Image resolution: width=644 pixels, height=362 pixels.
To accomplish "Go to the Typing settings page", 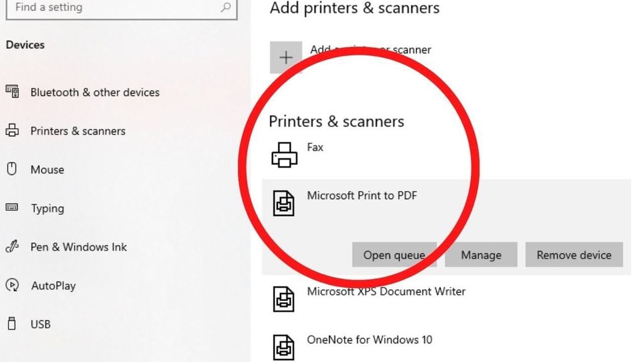I will coord(47,208).
